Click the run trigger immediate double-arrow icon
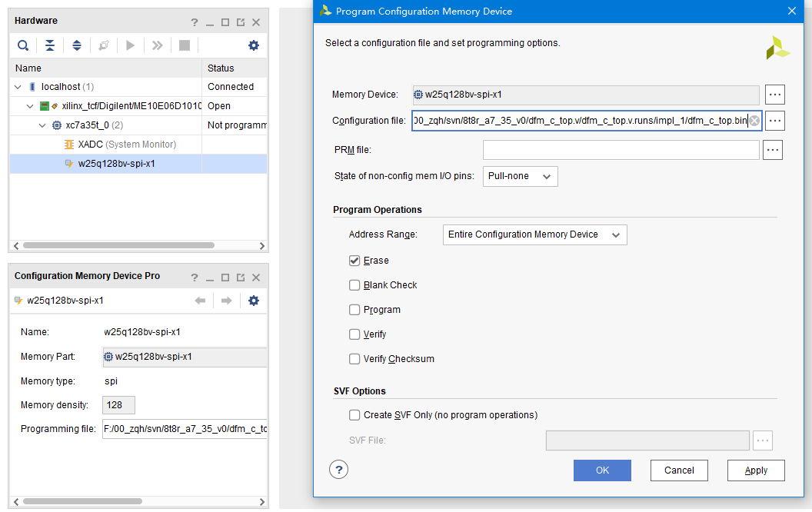The image size is (812, 512). 158,45
